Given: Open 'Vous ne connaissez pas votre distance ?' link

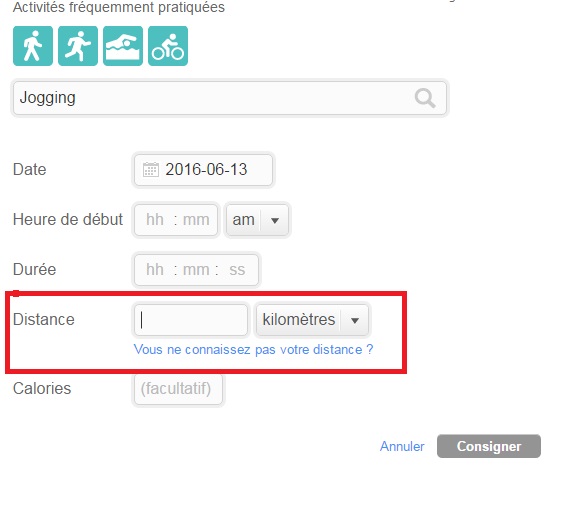Looking at the screenshot, I should click(x=253, y=350).
